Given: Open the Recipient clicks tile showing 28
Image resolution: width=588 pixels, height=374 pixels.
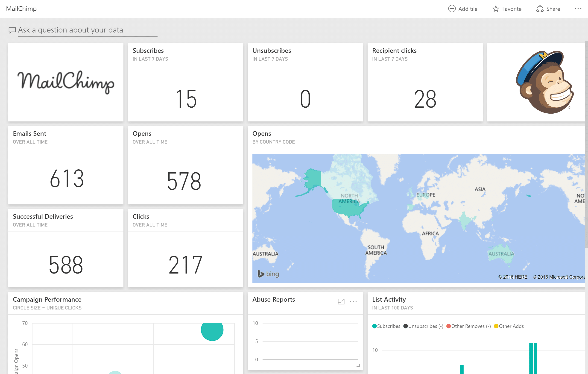Looking at the screenshot, I should click(x=425, y=82).
